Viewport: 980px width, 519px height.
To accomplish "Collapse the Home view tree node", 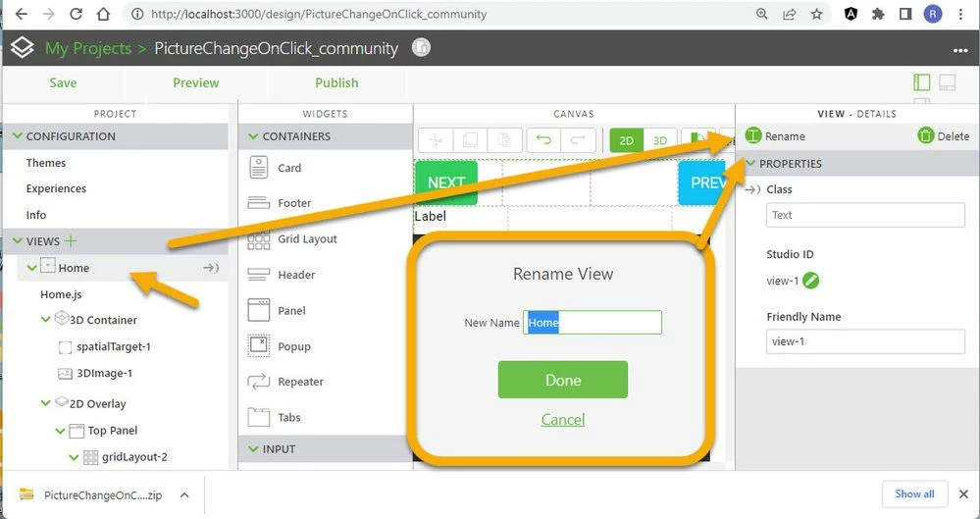I will click(31, 267).
